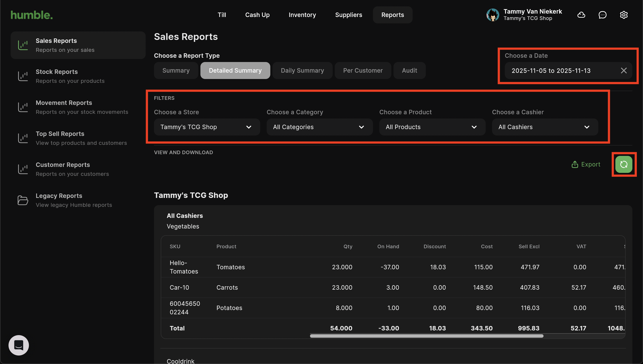The image size is (643, 364).
Task: Select the Per Customer report type
Action: tap(363, 71)
